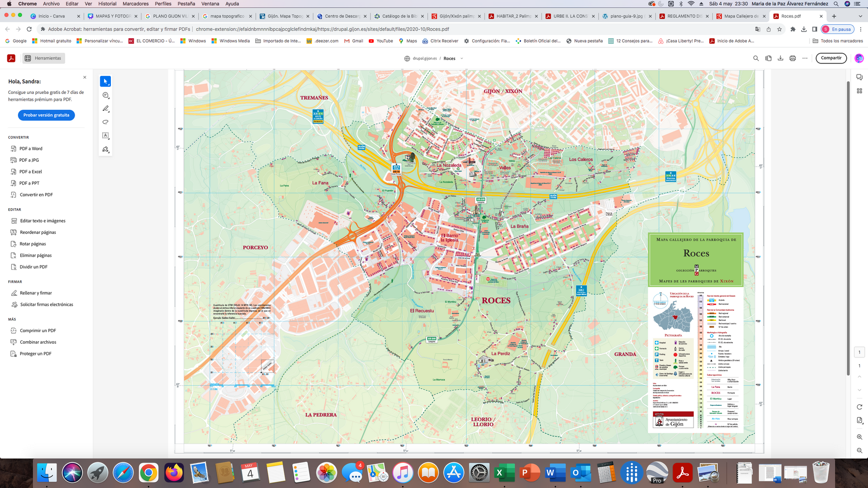Zoom in using the magnifier plus icon

[x=859, y=437]
